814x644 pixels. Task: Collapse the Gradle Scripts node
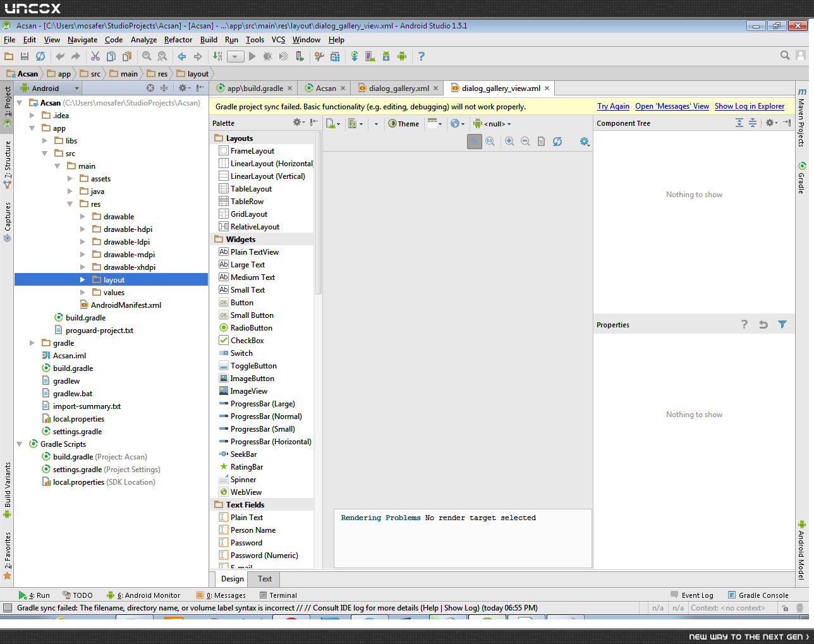click(x=20, y=444)
